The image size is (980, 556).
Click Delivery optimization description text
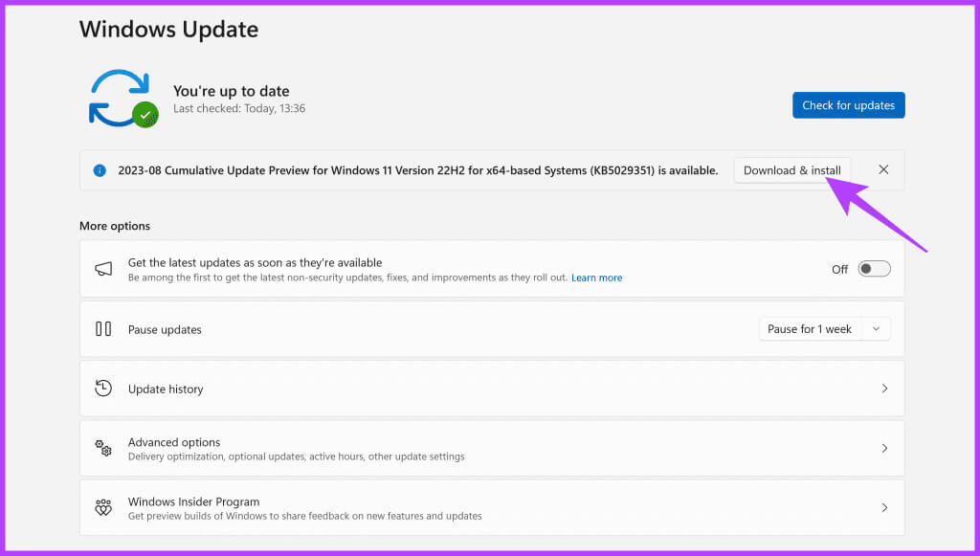coord(297,456)
